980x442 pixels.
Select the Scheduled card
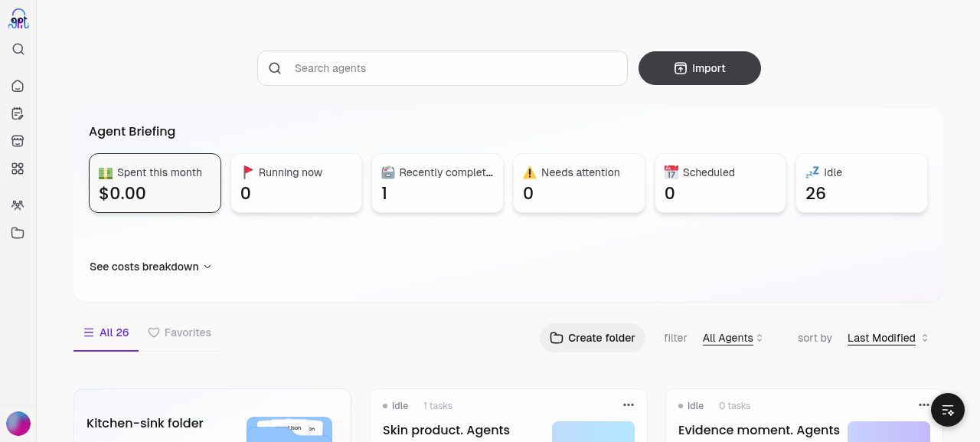pyautogui.click(x=720, y=183)
